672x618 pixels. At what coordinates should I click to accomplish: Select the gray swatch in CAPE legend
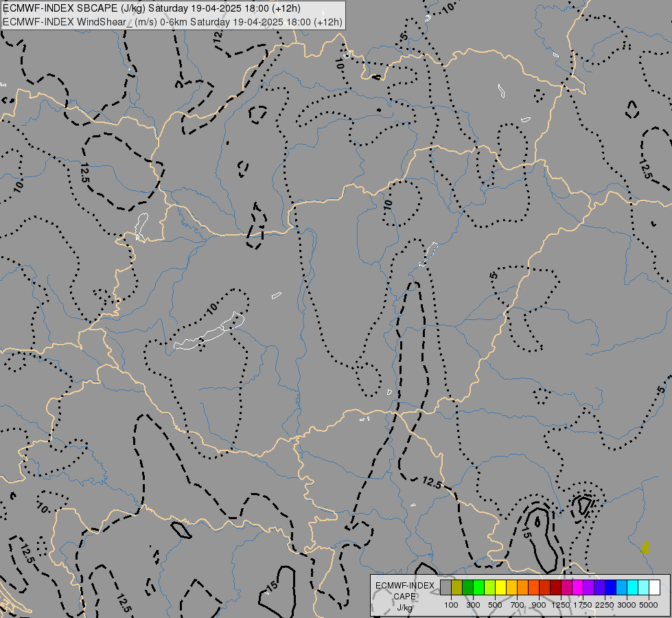(x=445, y=587)
